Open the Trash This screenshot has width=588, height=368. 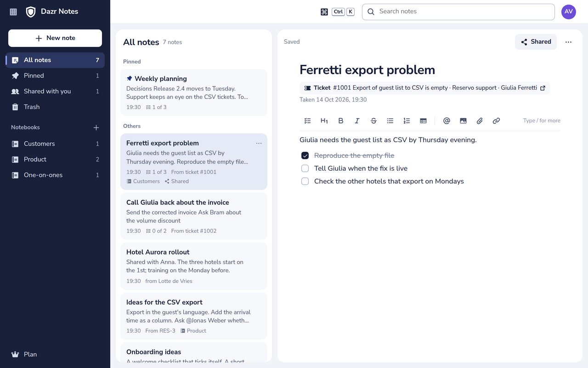point(55,107)
